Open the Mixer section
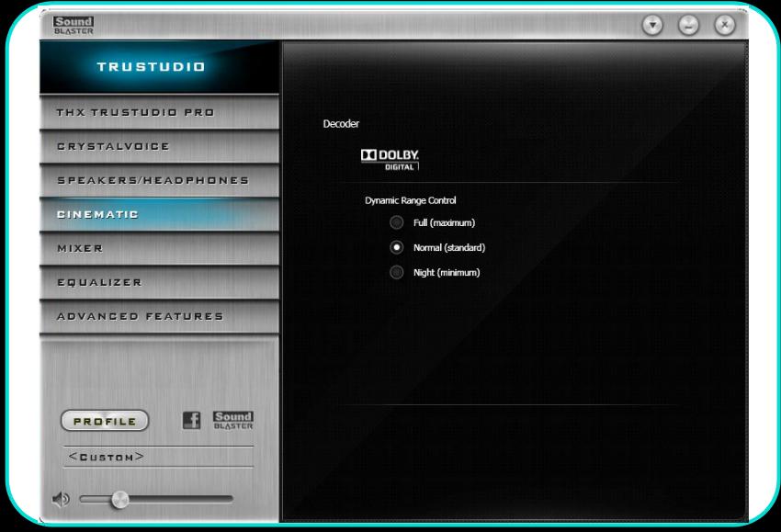The image size is (781, 532). pos(159,248)
